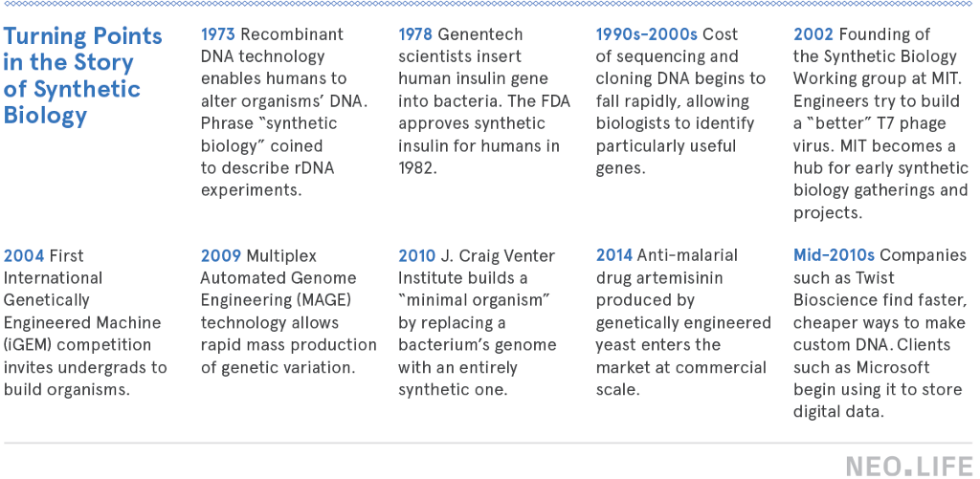Click the gray divider line above logo
The width and height of the screenshot is (980, 479).
(488, 444)
